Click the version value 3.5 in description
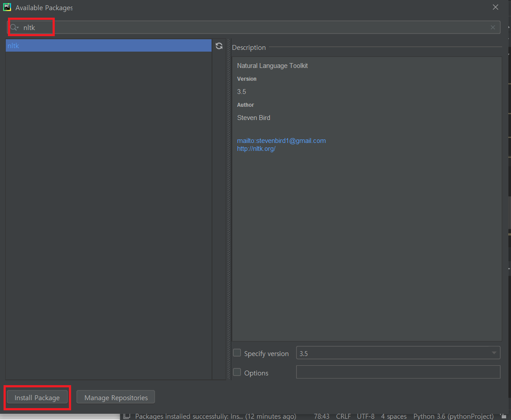This screenshot has width=511, height=420. pos(242,92)
